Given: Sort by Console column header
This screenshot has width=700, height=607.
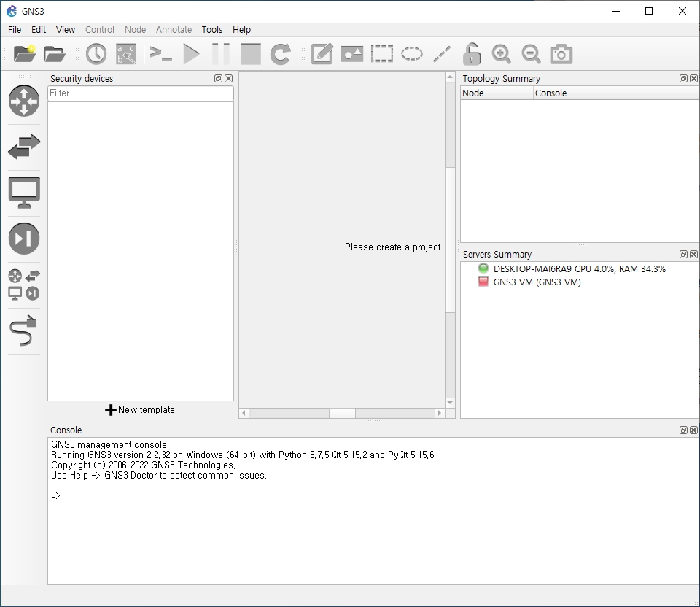Looking at the screenshot, I should click(616, 93).
